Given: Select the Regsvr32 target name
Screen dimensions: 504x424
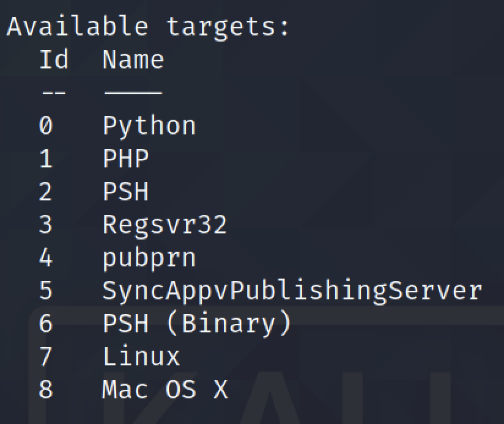Looking at the screenshot, I should (165, 225).
